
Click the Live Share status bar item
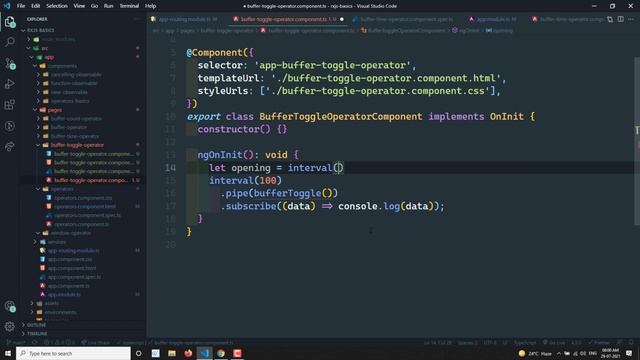[x=96, y=343]
